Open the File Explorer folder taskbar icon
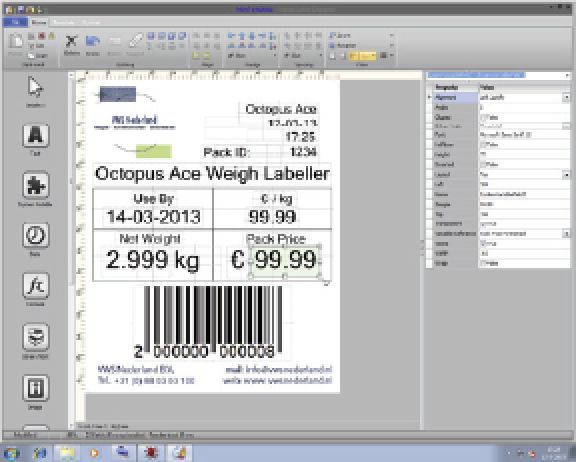Viewport: 576px width, 462px height. click(x=67, y=453)
